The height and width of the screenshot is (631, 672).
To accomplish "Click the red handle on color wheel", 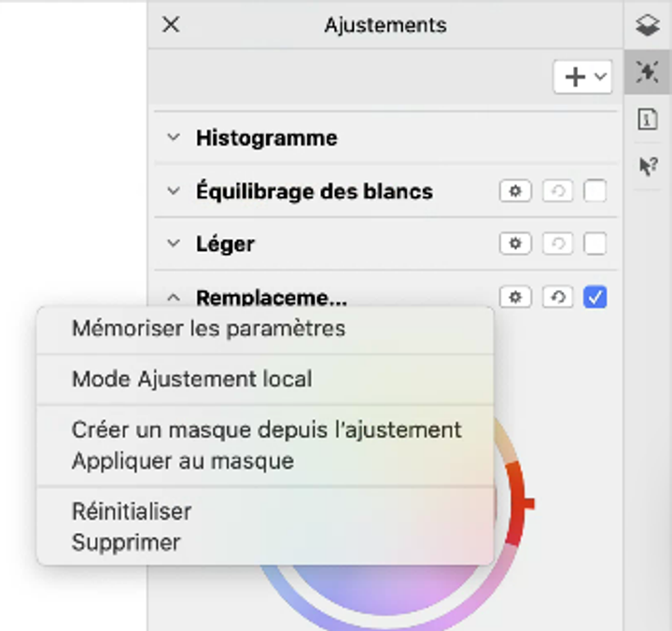I will coord(526,504).
